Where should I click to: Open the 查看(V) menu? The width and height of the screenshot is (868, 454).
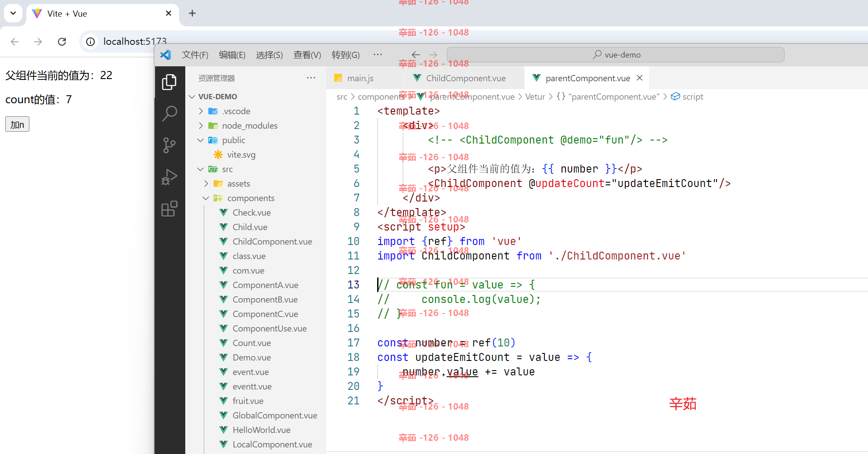307,55
